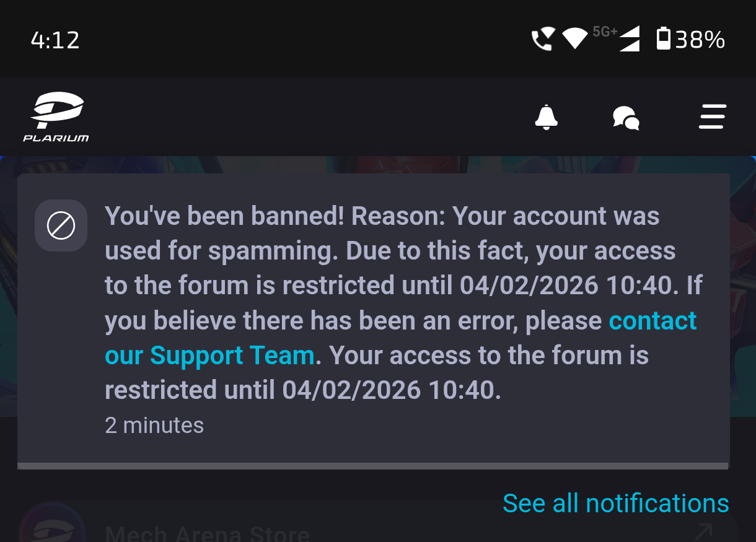
Task: Click the notification timer progress bar
Action: (x=372, y=466)
